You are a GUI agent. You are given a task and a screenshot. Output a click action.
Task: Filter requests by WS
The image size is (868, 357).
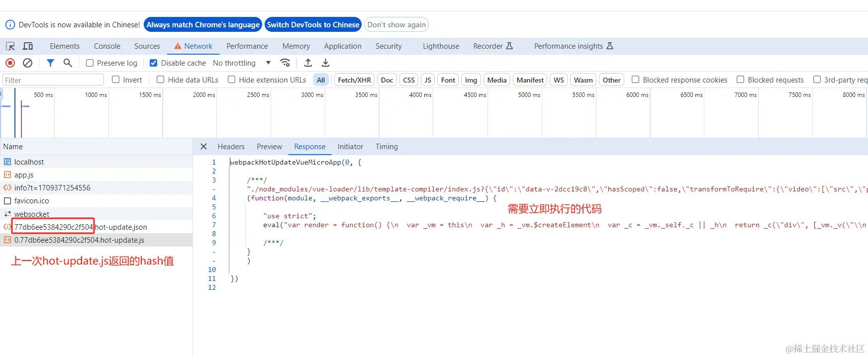[x=559, y=80]
